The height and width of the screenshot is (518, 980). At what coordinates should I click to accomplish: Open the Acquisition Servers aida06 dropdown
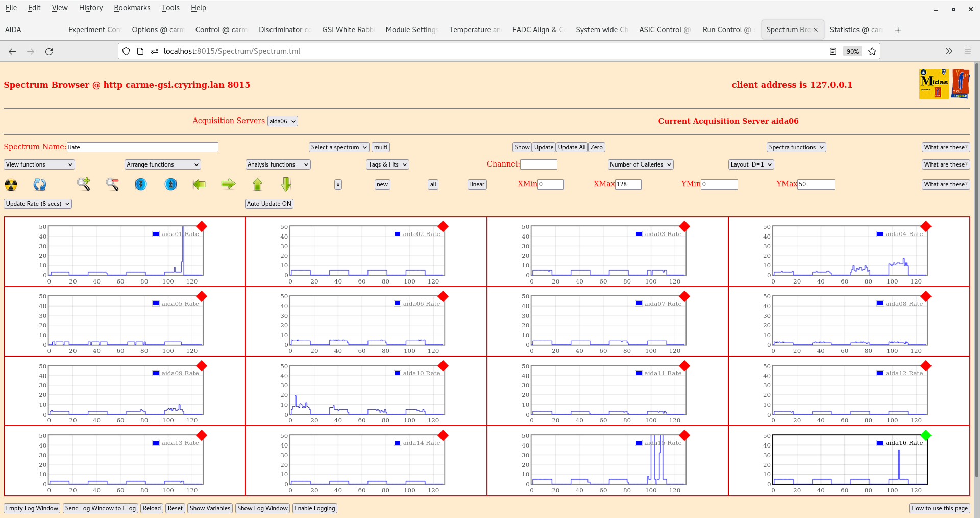click(x=282, y=121)
